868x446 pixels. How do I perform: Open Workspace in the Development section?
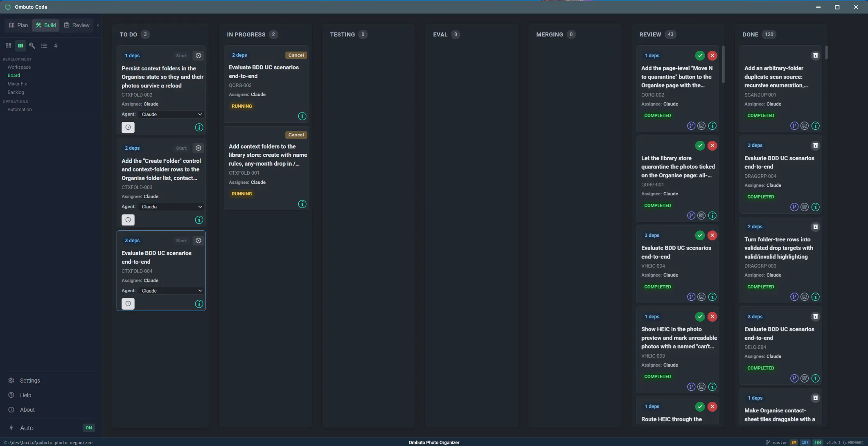coord(19,68)
